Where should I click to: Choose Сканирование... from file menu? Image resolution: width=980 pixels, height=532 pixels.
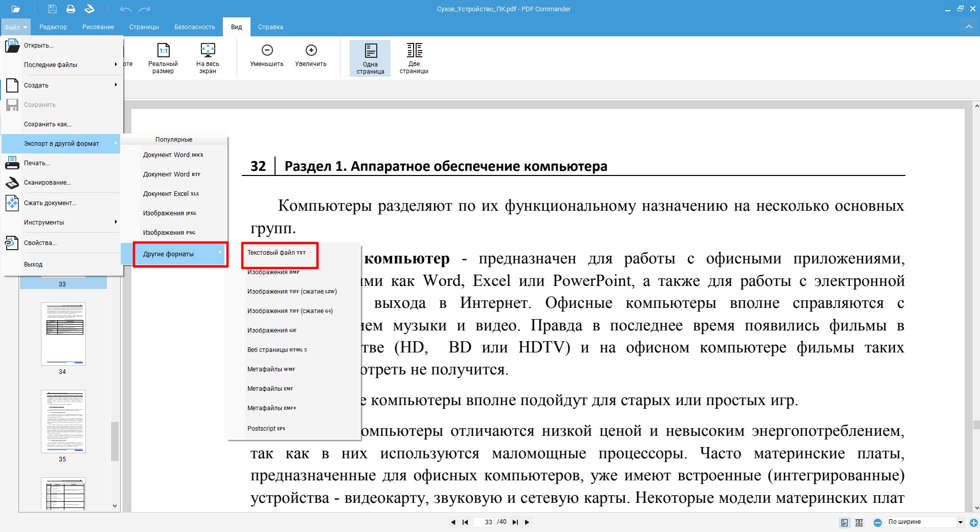click(x=62, y=183)
